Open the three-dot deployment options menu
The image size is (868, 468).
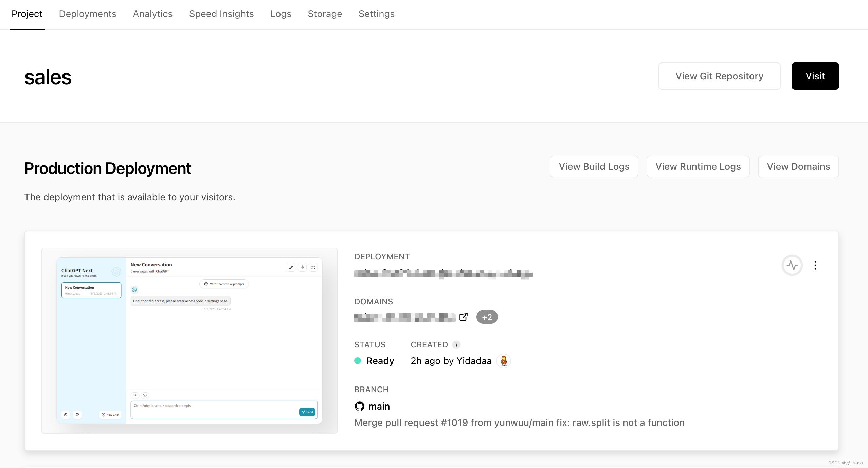(815, 265)
